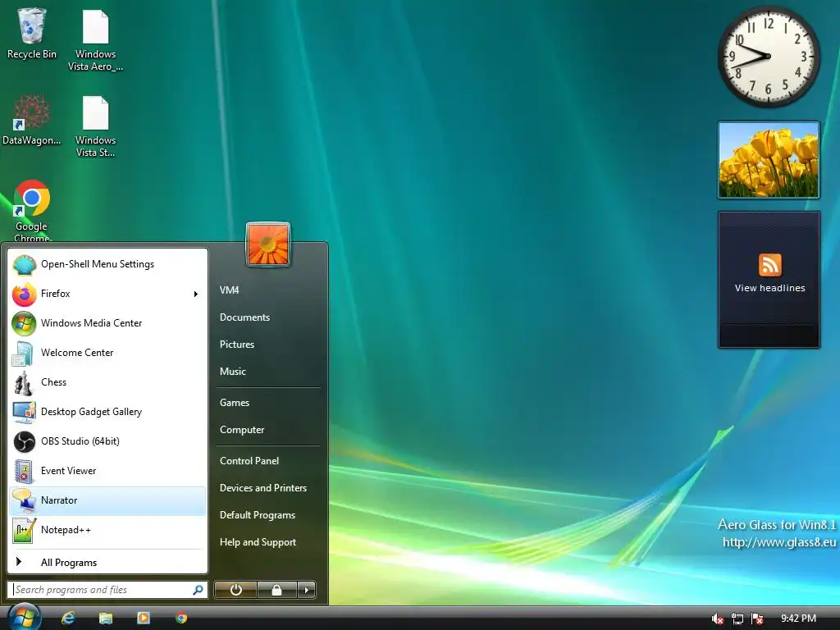Open the Google Chrome desktop shortcut
This screenshot has height=630, width=840.
[32, 210]
